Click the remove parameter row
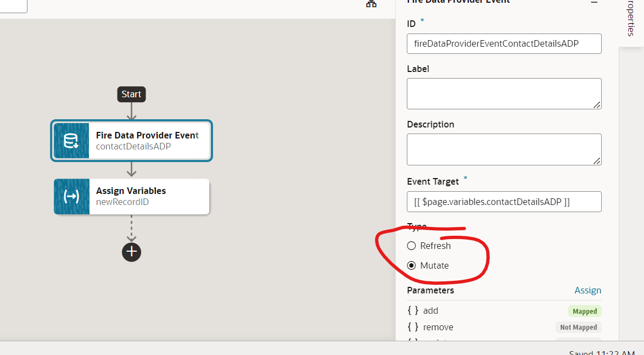Screen dimensions: 644x355 click(x=504, y=327)
